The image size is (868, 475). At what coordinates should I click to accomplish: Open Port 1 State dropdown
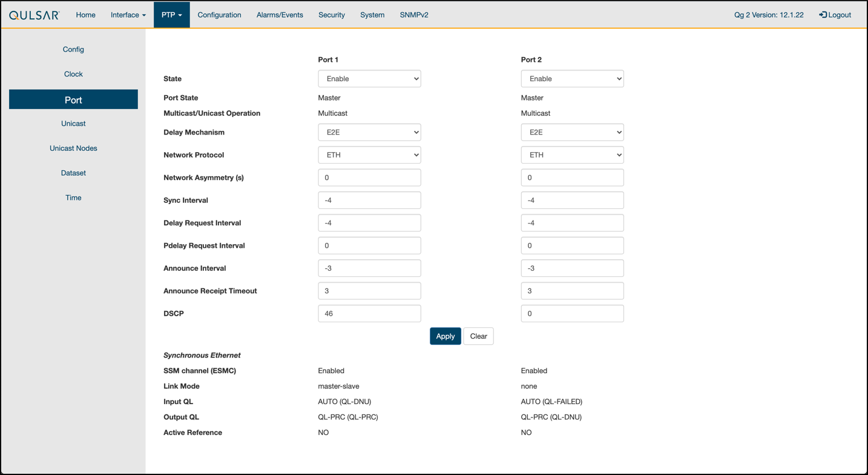click(x=369, y=79)
